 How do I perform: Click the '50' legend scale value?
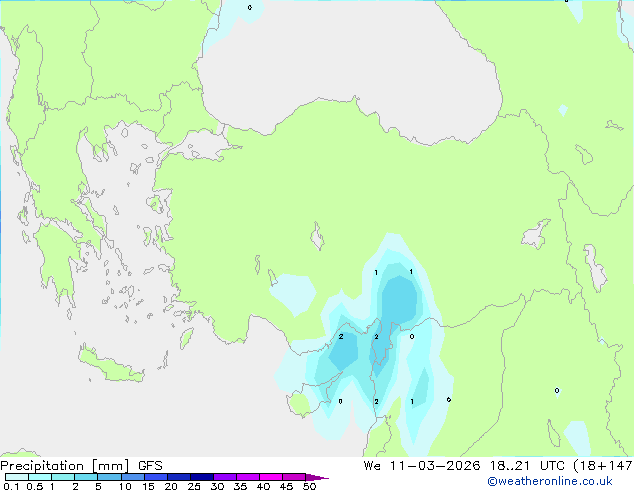point(309,486)
